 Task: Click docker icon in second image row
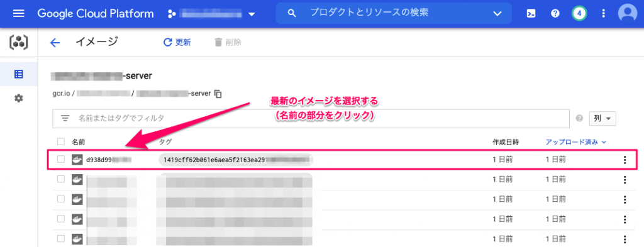[77, 179]
